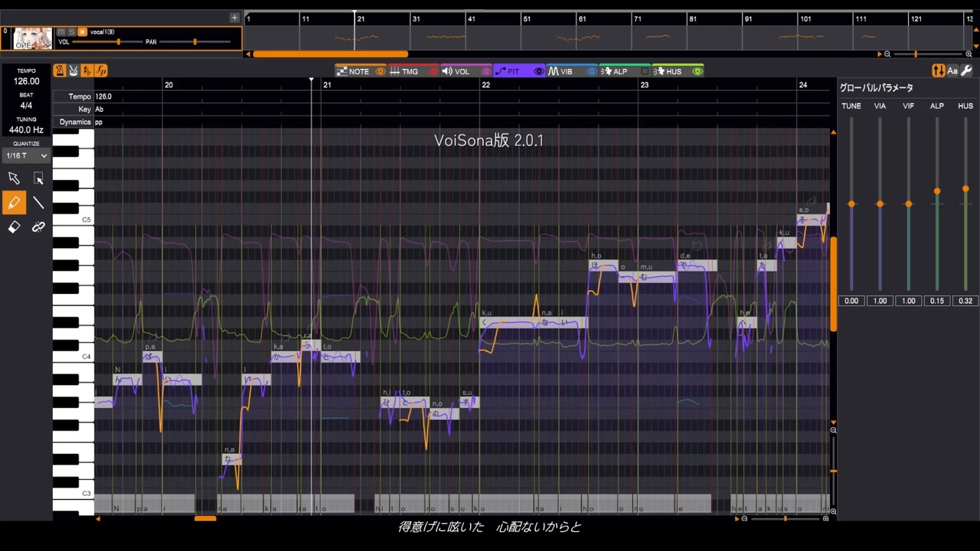Select the arrow pointer tool
980x551 pixels.
[14, 178]
